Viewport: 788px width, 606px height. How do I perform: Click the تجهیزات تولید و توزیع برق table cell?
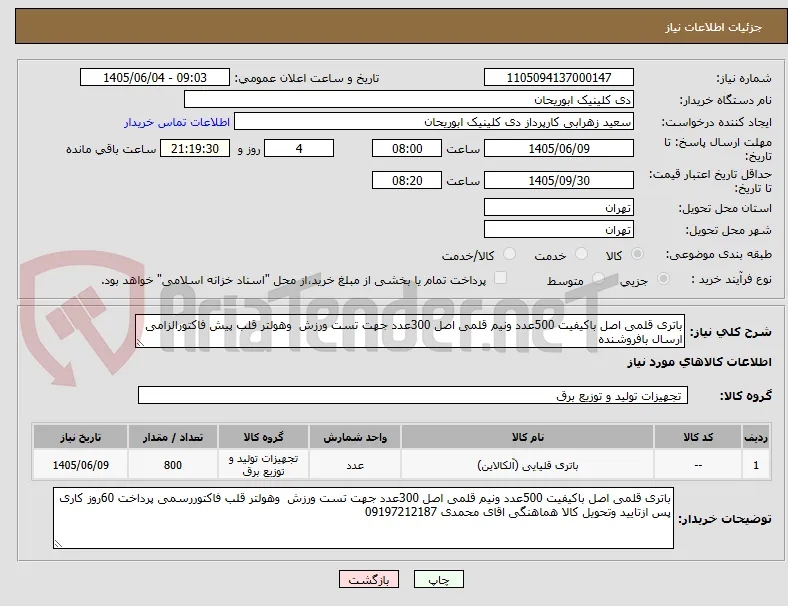(263, 465)
